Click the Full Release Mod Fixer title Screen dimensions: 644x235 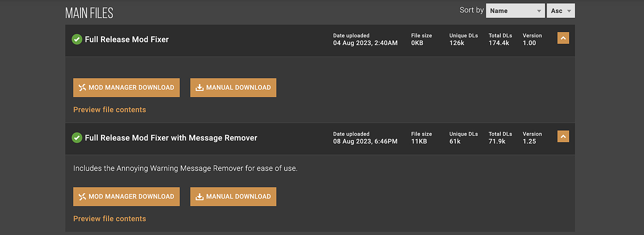127,39
